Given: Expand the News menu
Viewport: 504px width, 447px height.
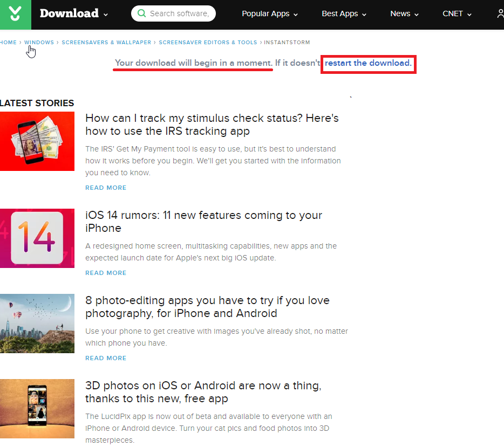Looking at the screenshot, I should tap(404, 14).
